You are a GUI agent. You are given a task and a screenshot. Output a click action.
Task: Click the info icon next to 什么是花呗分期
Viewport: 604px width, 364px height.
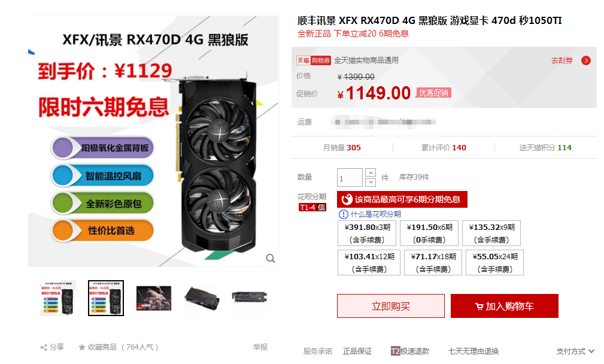343,214
